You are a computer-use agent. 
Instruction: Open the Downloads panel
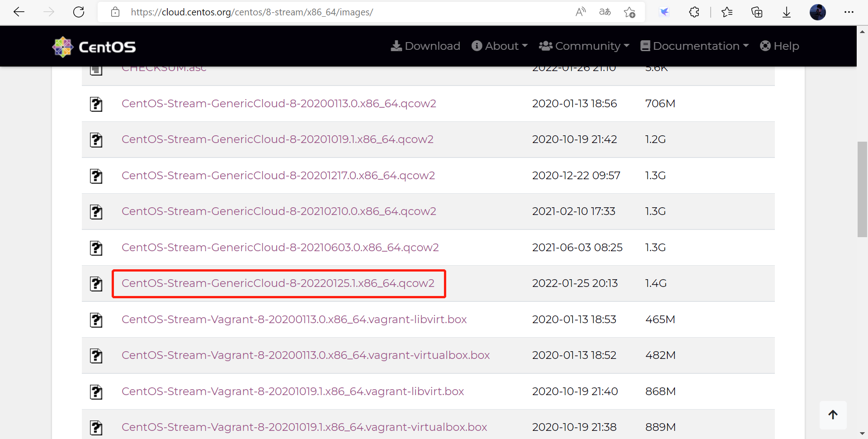787,12
